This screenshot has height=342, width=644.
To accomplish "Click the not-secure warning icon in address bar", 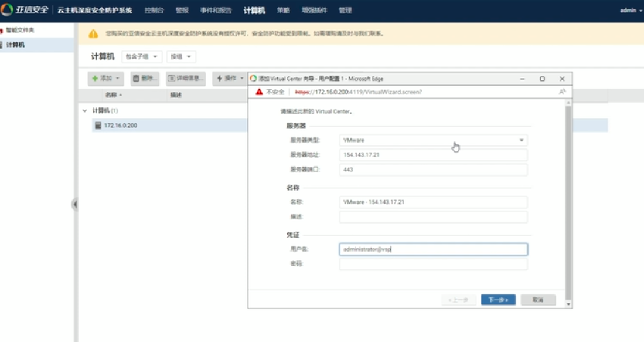I will [x=259, y=92].
